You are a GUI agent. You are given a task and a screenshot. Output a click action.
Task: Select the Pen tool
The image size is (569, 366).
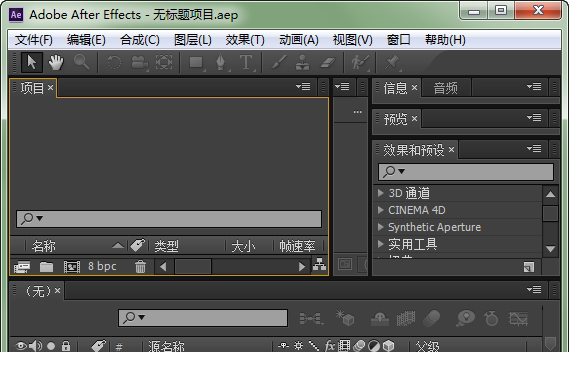tap(221, 62)
